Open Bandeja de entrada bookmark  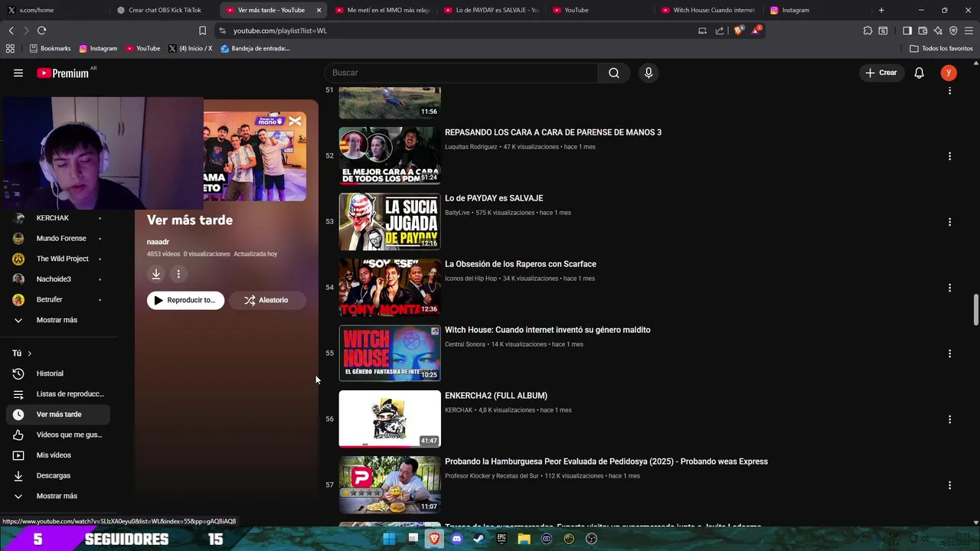(x=255, y=48)
